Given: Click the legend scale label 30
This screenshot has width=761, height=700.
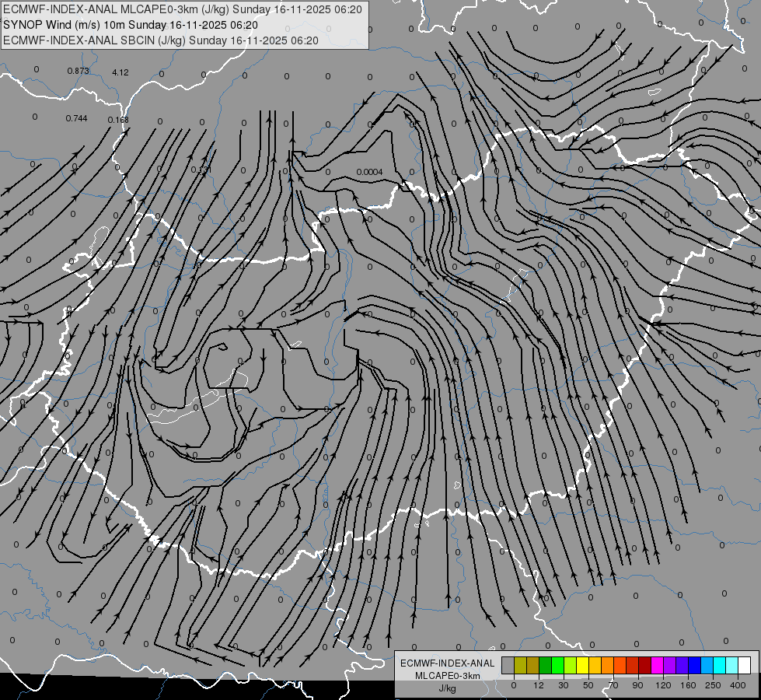Looking at the screenshot, I should click(x=564, y=685).
